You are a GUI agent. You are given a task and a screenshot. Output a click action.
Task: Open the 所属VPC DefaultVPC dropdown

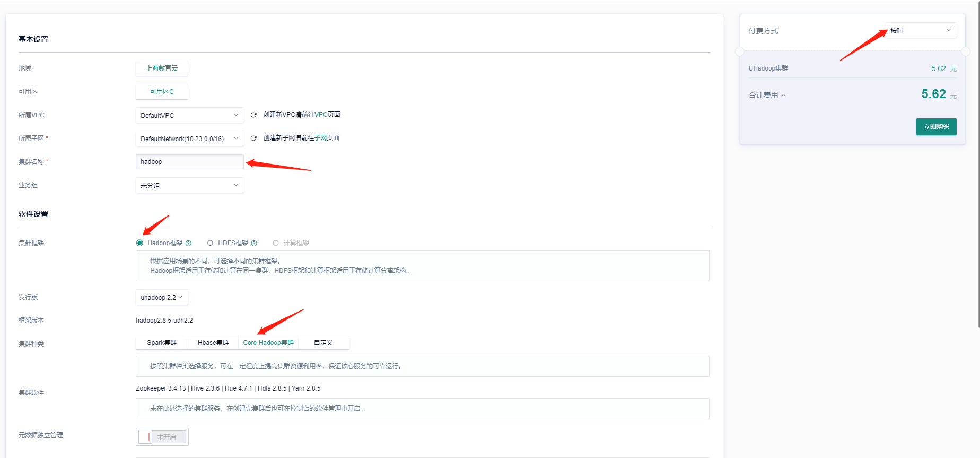click(x=189, y=115)
